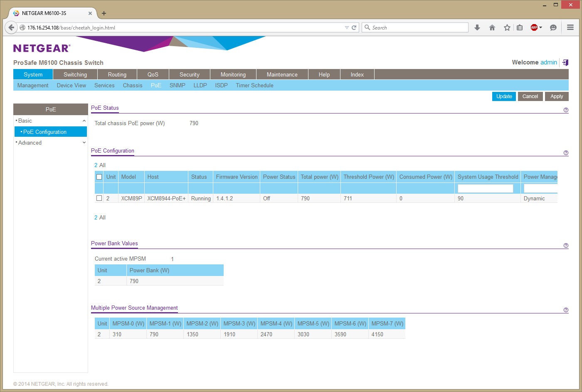This screenshot has height=392, width=582.
Task: Click the 'All' link above the table
Action: point(103,165)
